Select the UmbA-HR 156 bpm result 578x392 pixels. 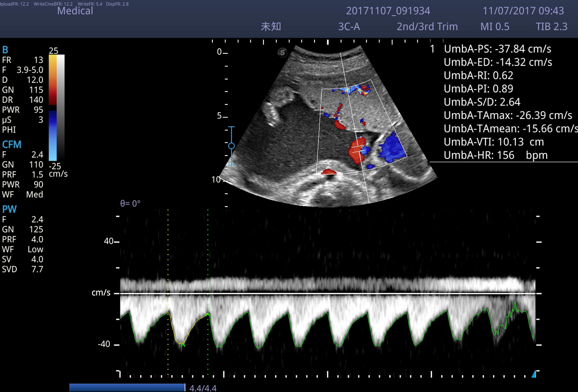(495, 155)
